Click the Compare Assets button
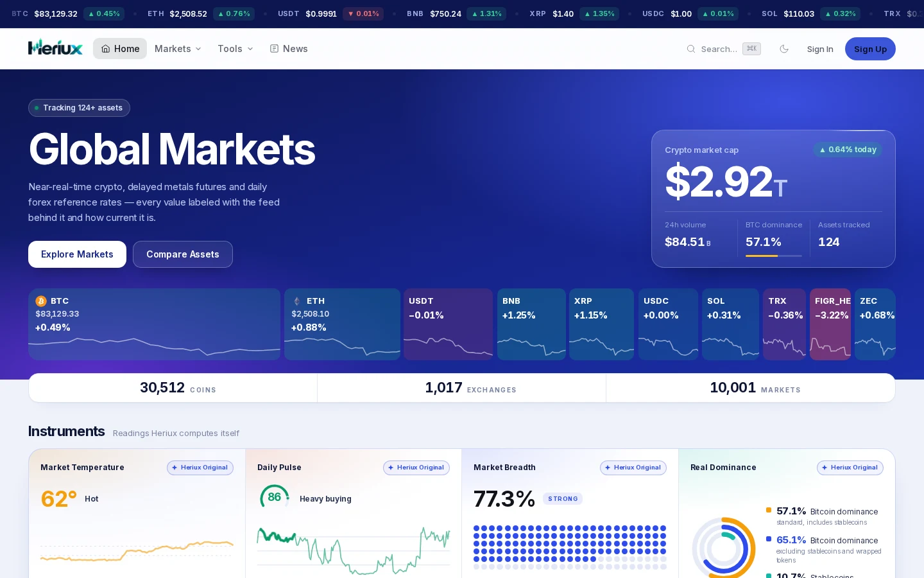 [x=183, y=254]
